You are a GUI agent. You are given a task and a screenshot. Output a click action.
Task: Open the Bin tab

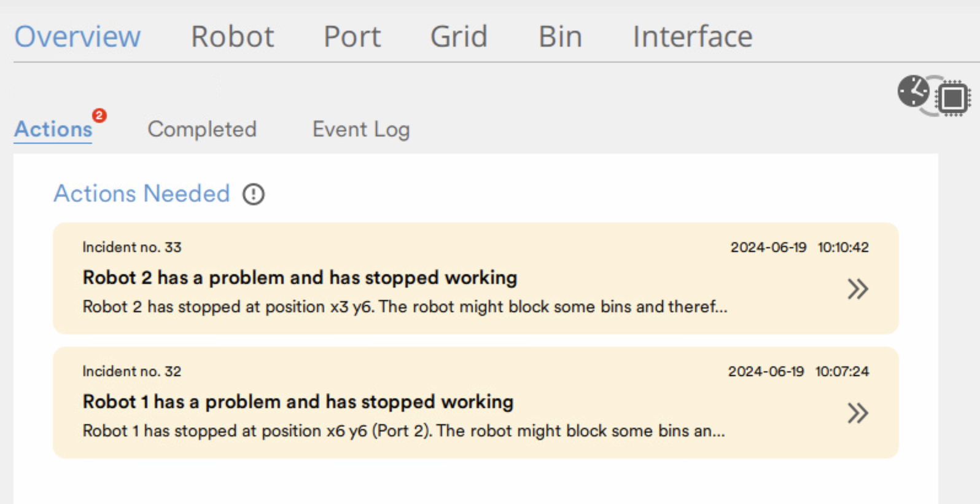[x=560, y=36]
